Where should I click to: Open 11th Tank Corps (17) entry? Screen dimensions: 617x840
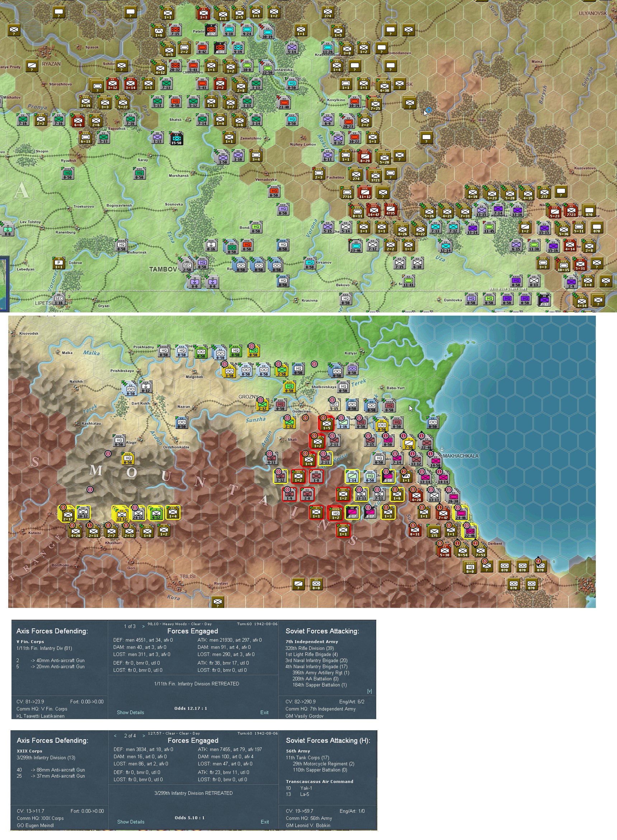pos(308,758)
